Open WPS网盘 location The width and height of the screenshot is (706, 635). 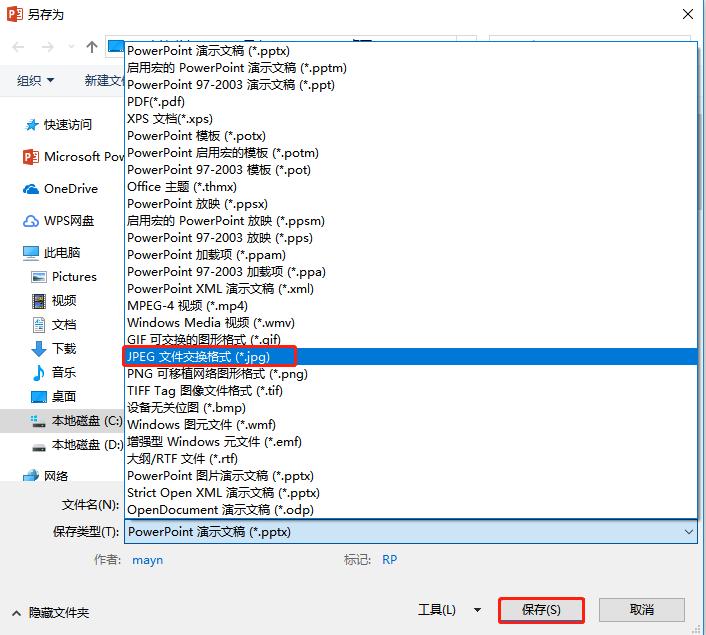click(x=59, y=221)
